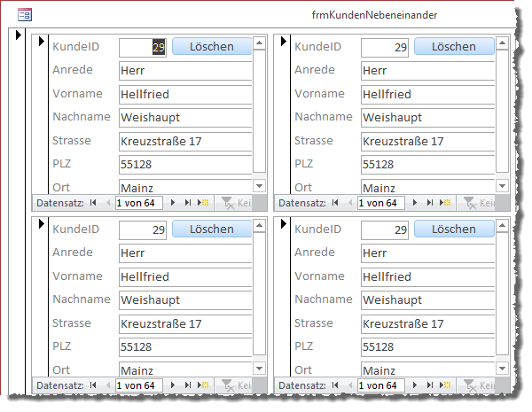Click Strasse field in top-left subform
The height and width of the screenshot is (412, 532).
185,141
